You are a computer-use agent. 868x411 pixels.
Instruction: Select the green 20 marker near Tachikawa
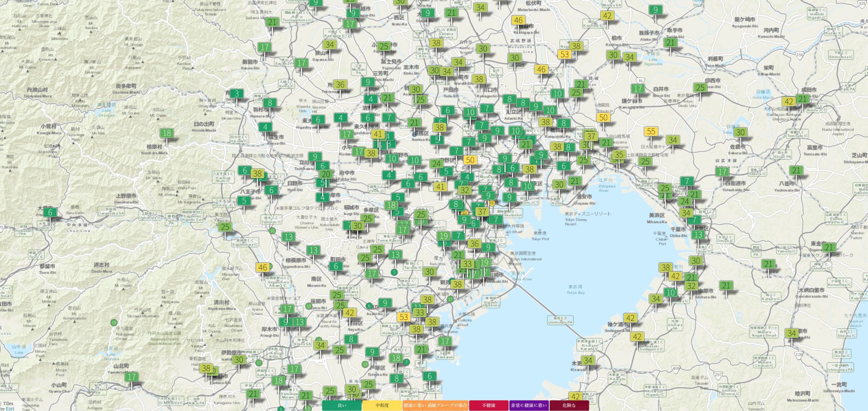[x=326, y=174]
